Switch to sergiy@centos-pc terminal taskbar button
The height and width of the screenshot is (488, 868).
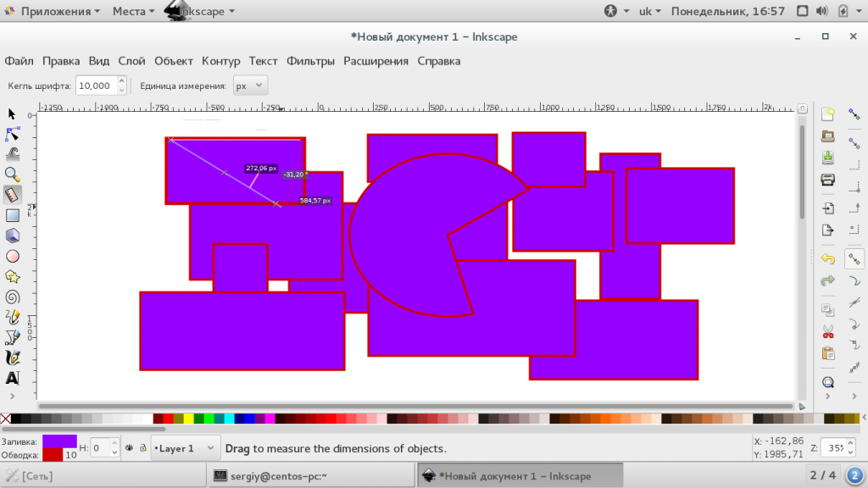point(311,476)
